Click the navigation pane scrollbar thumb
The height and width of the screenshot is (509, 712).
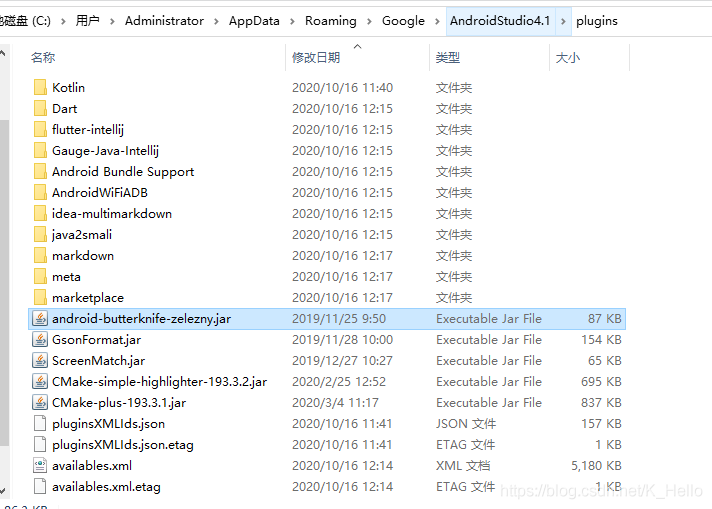click(x=4, y=282)
